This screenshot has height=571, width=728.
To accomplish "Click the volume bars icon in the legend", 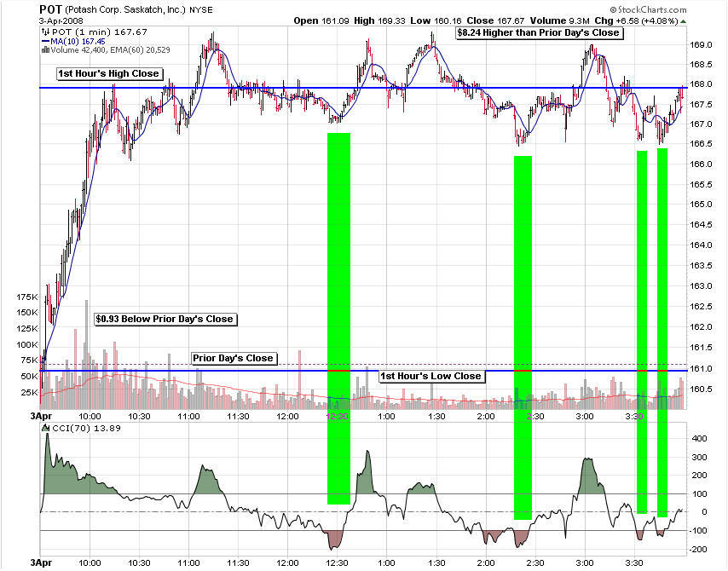I will click(x=45, y=49).
